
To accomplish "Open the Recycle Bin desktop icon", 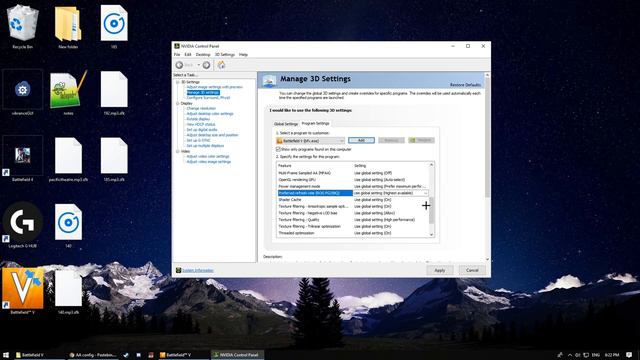I will (x=22, y=27).
